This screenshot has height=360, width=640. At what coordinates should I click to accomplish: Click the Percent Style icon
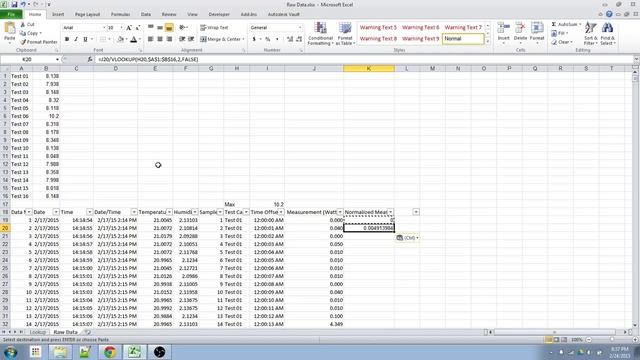point(268,39)
